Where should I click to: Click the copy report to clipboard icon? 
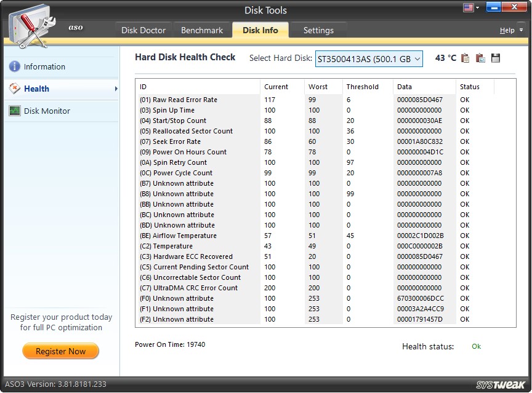click(x=465, y=57)
